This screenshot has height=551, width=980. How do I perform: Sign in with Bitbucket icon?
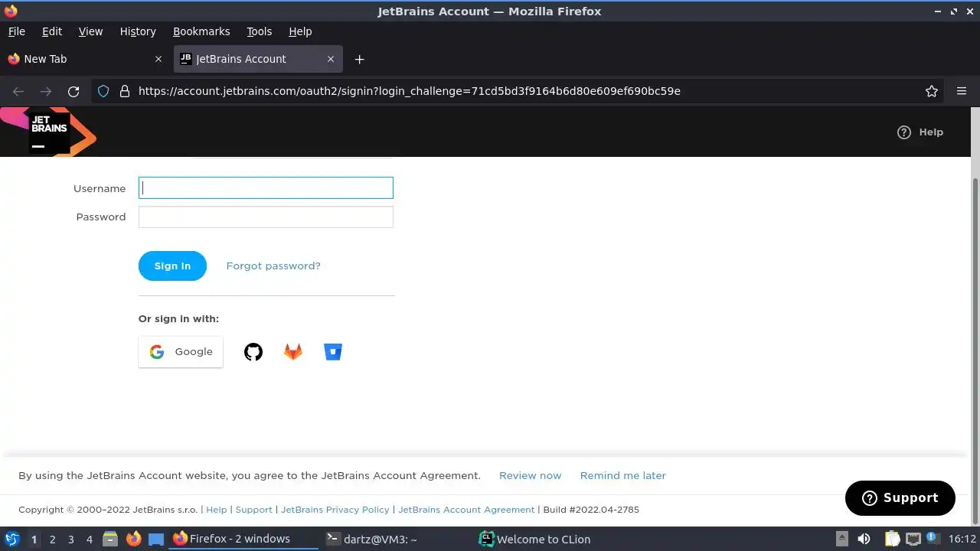tap(333, 352)
